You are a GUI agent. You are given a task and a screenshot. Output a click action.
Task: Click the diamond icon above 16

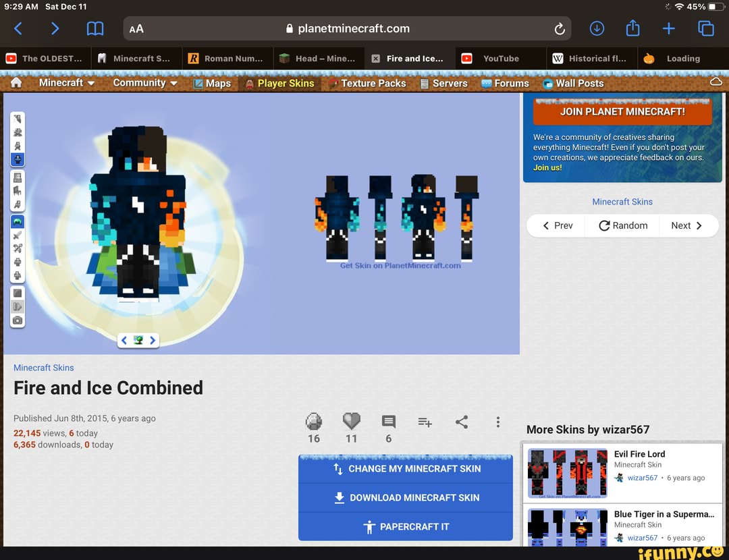(x=314, y=422)
